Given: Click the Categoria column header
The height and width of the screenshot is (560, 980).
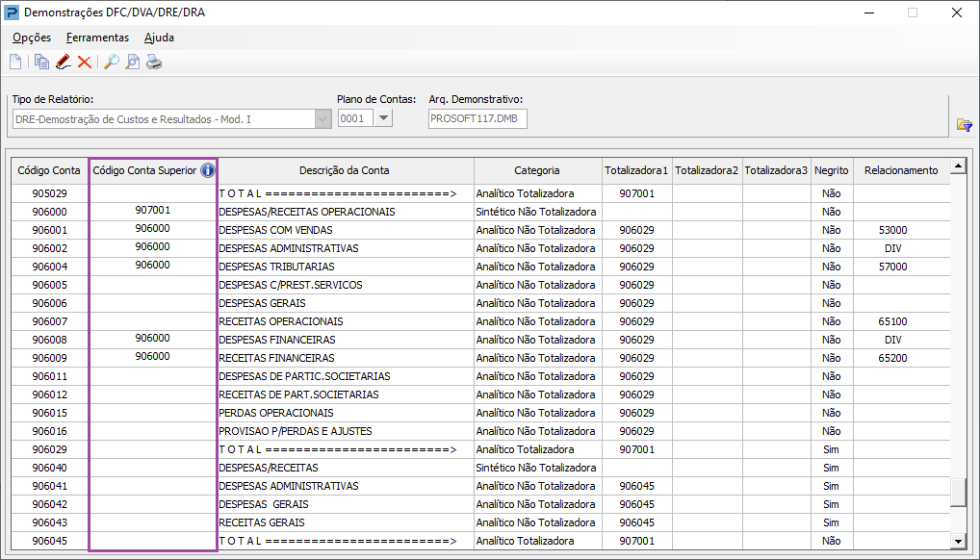Looking at the screenshot, I should tap(537, 170).
